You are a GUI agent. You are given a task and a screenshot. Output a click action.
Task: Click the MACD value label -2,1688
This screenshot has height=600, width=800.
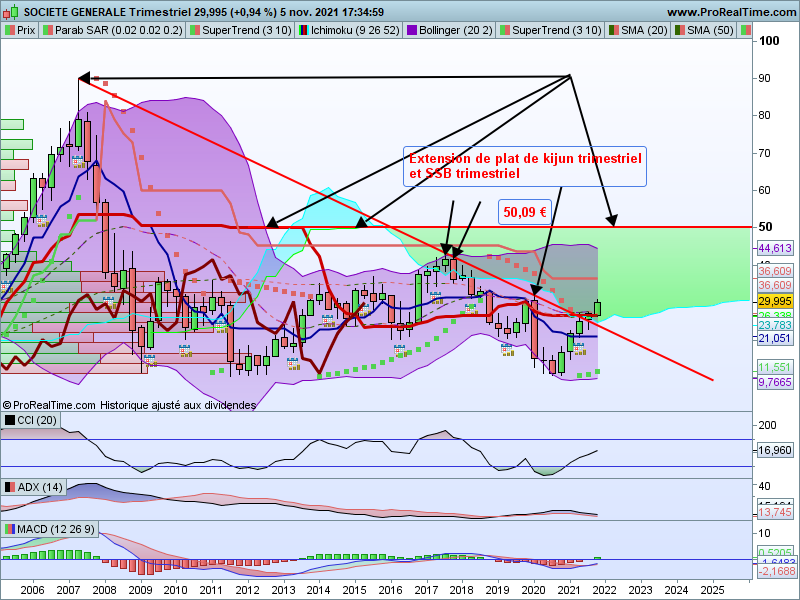tap(776, 571)
